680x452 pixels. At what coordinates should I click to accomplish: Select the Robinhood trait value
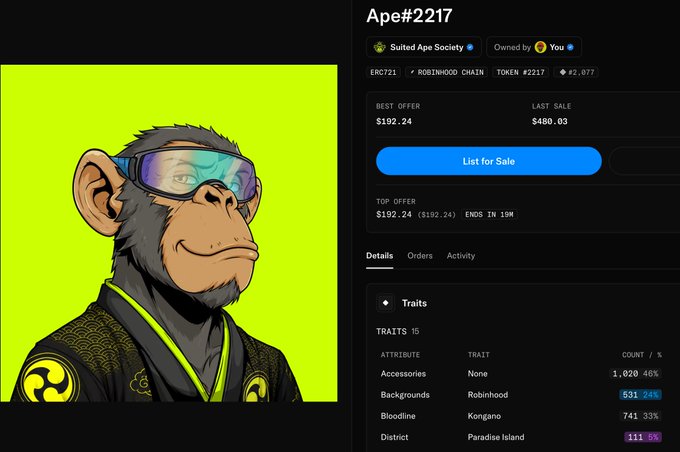pos(488,395)
